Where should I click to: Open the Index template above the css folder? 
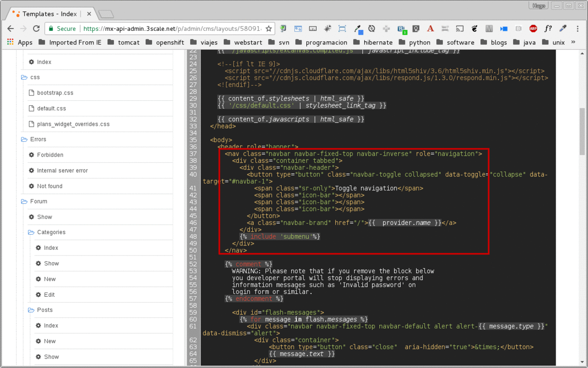click(44, 62)
